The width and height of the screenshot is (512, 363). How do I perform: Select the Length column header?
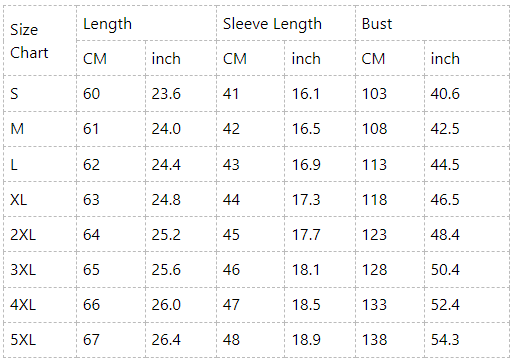pyautogui.click(x=146, y=23)
